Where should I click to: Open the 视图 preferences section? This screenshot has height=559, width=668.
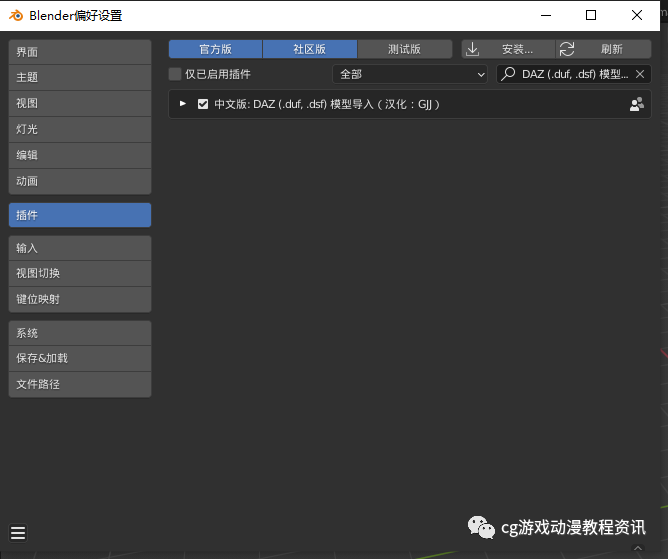tap(80, 104)
